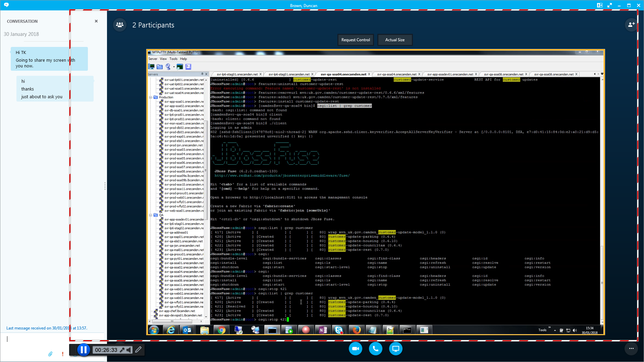Close the Servers panel
The image size is (644, 362).
[x=206, y=74]
